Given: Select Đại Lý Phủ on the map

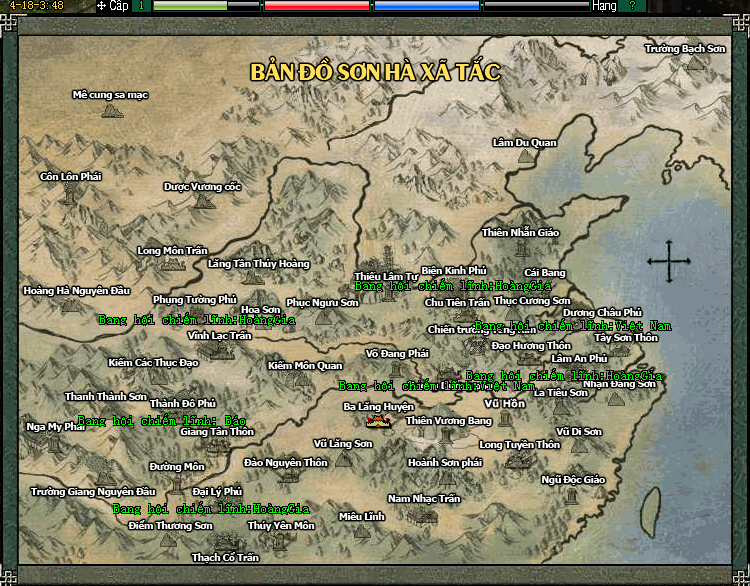Looking at the screenshot, I should 217,492.
